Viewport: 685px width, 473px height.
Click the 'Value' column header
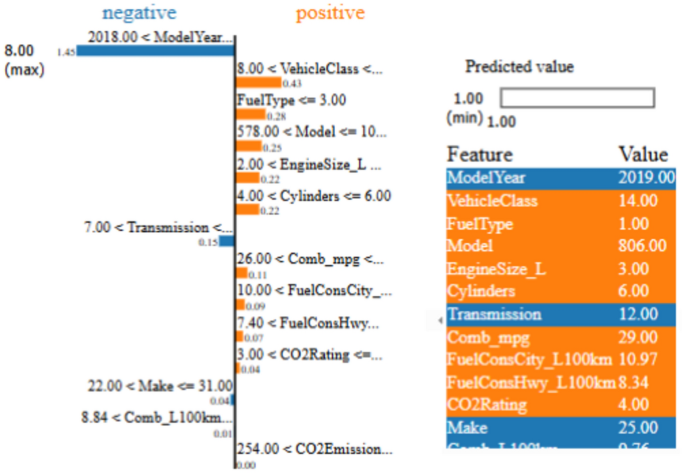[643, 155]
